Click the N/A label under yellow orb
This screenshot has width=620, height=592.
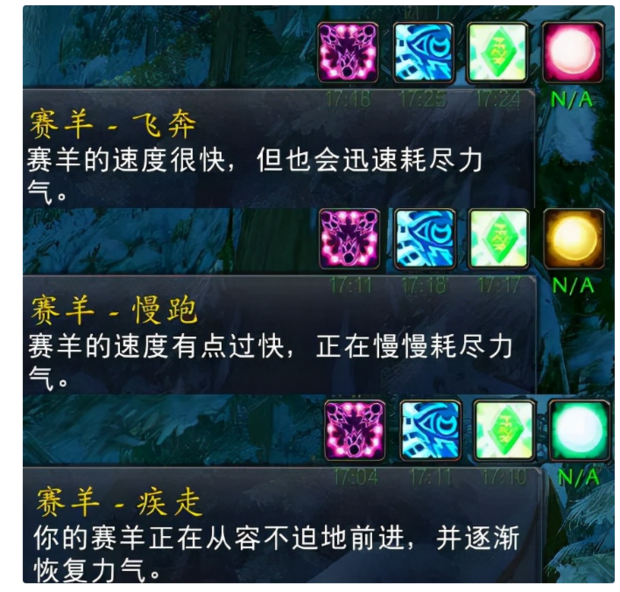pyautogui.click(x=573, y=285)
